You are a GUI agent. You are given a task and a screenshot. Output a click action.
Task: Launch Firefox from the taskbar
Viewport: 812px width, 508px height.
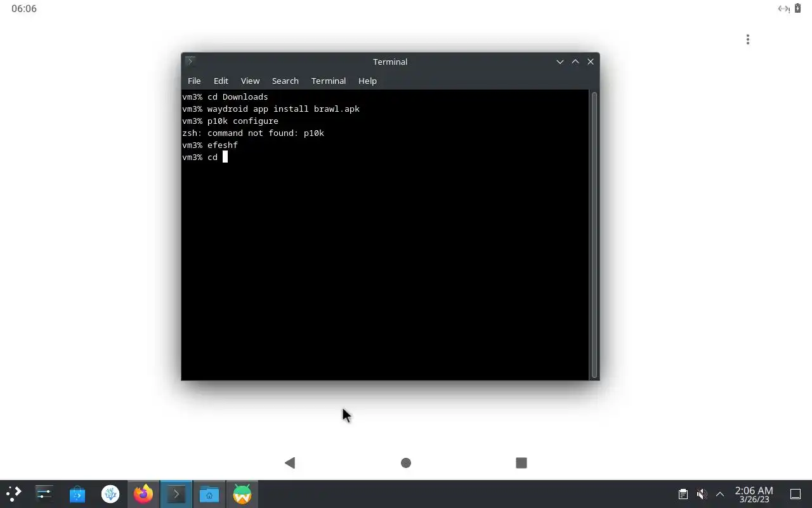[x=143, y=494]
